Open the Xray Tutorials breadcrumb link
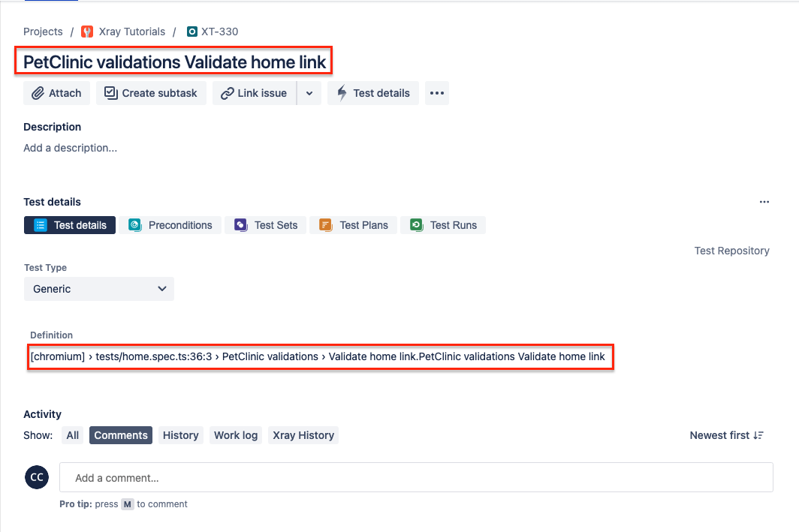Screen dimensions: 799x532 (x=132, y=32)
